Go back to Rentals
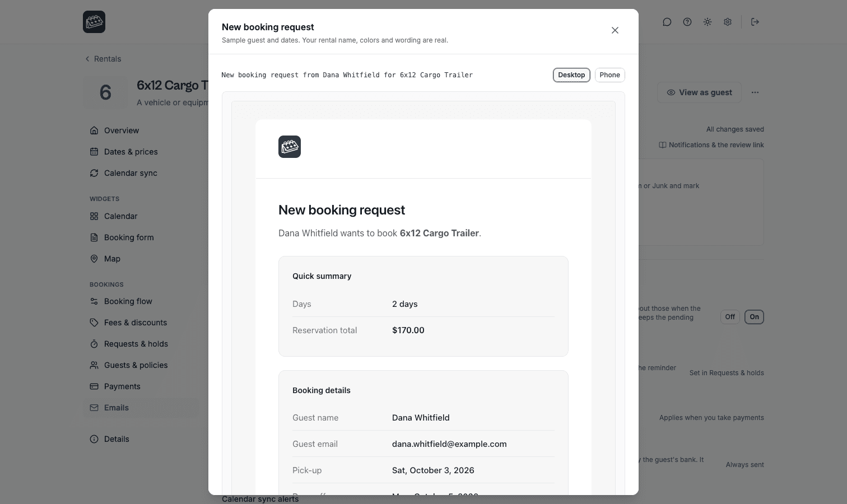847x504 pixels. pyautogui.click(x=103, y=59)
